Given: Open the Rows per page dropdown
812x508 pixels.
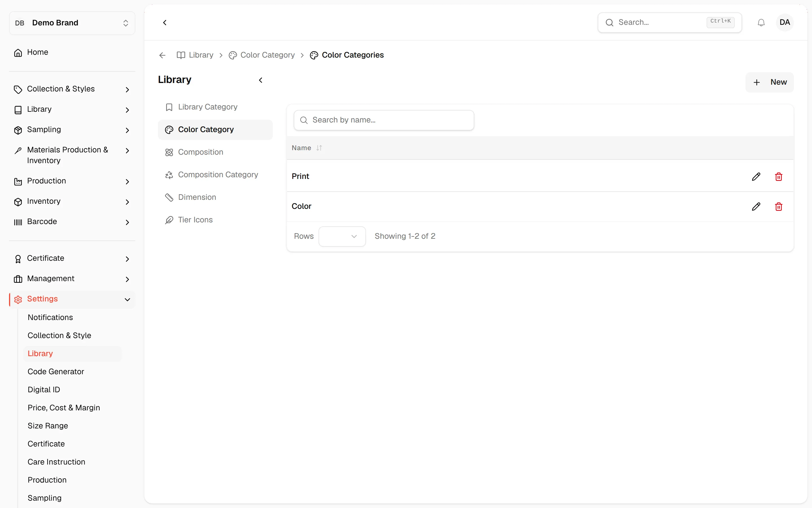Looking at the screenshot, I should point(342,236).
